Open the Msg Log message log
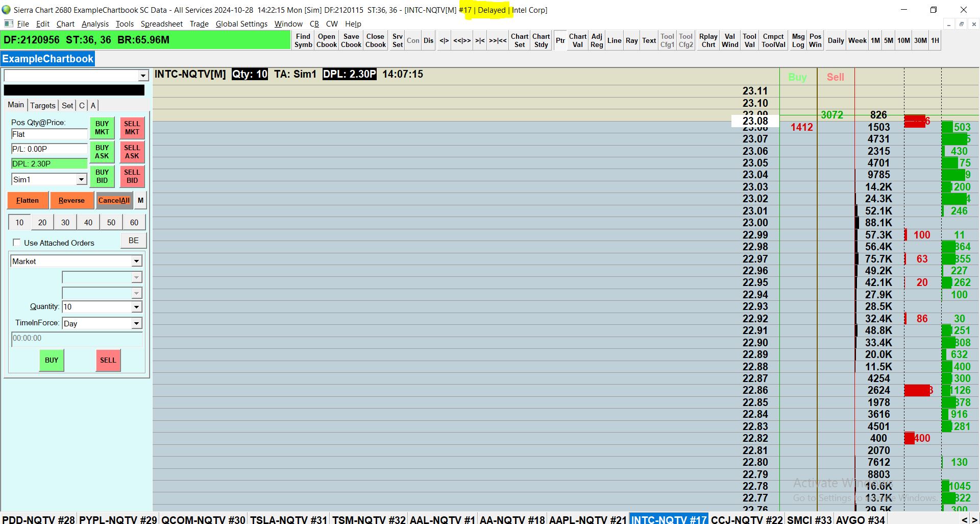Image resolution: width=980 pixels, height=524 pixels. tap(798, 40)
